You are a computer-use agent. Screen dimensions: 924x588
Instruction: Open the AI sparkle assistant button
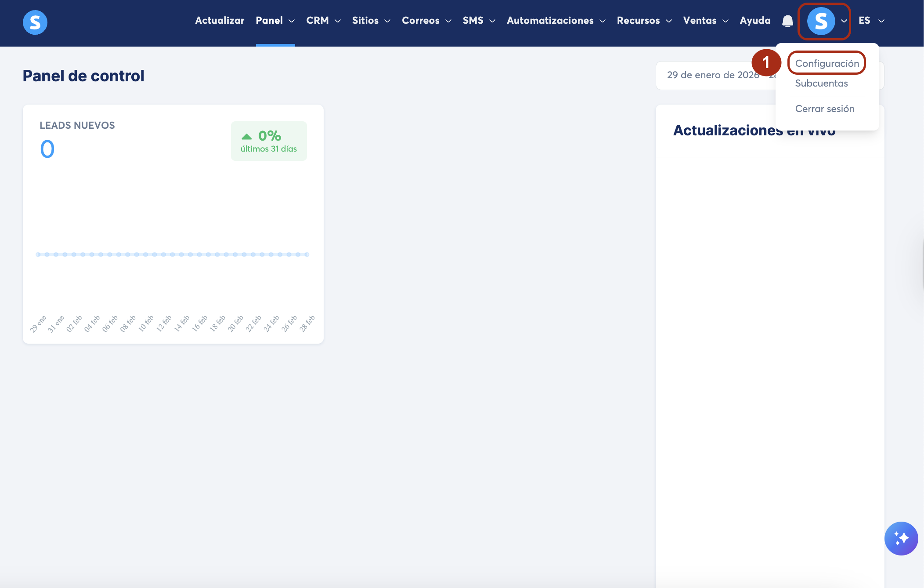coord(901,538)
